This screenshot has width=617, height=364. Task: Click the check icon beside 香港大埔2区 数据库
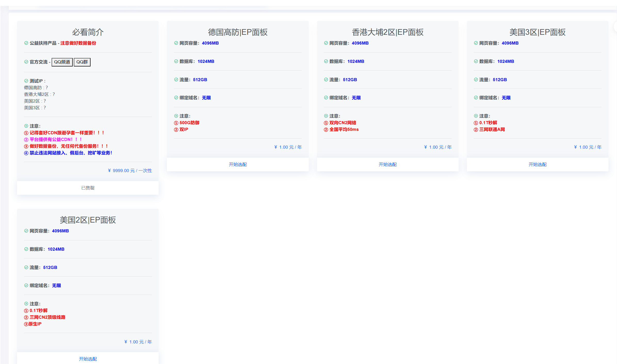point(326,61)
